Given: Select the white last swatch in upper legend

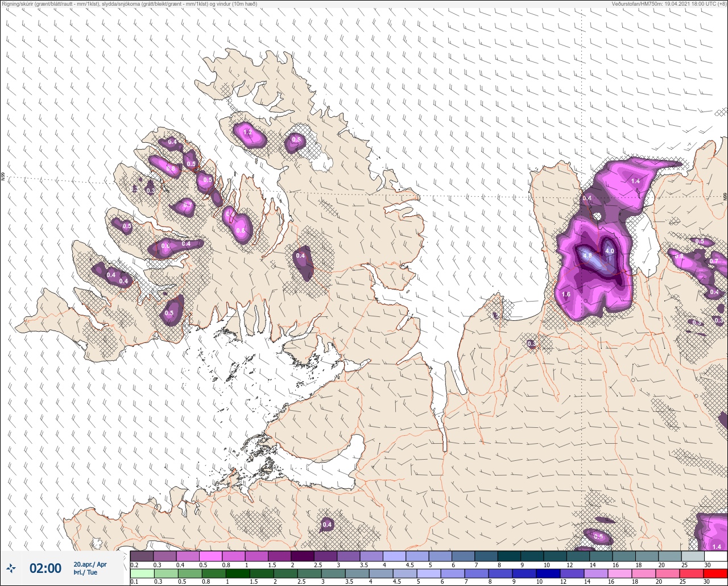Looking at the screenshot, I should pyautogui.click(x=715, y=556).
